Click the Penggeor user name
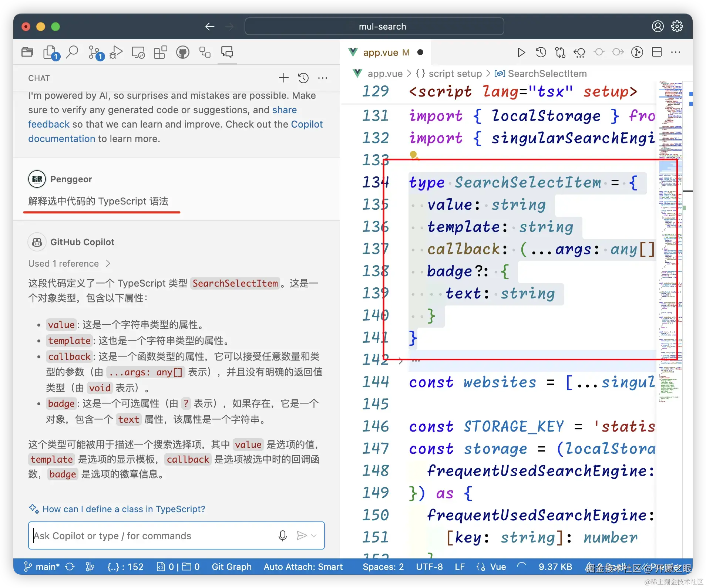 point(71,179)
